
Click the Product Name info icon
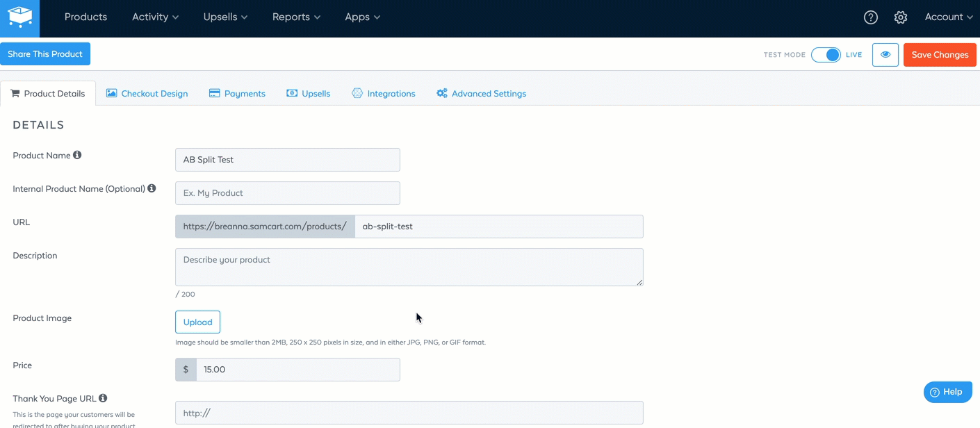(x=77, y=155)
